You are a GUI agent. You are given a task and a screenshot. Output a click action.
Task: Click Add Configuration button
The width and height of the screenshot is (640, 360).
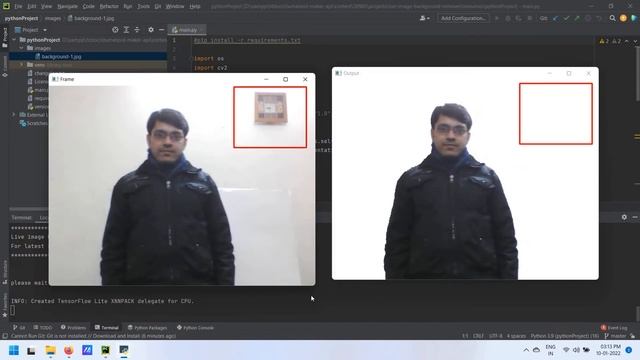[463, 18]
